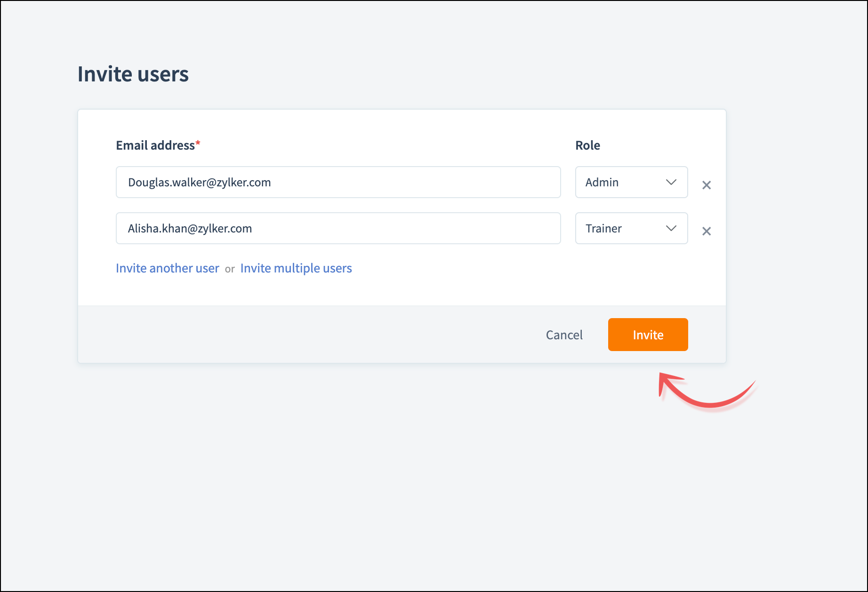Select the Trainer text in role box
The height and width of the screenshot is (592, 868).
603,229
